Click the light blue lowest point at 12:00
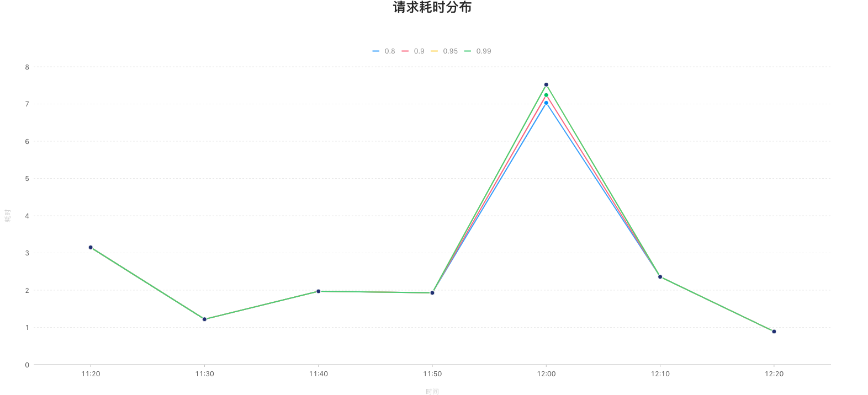Image resolution: width=868 pixels, height=395 pixels. (x=546, y=103)
